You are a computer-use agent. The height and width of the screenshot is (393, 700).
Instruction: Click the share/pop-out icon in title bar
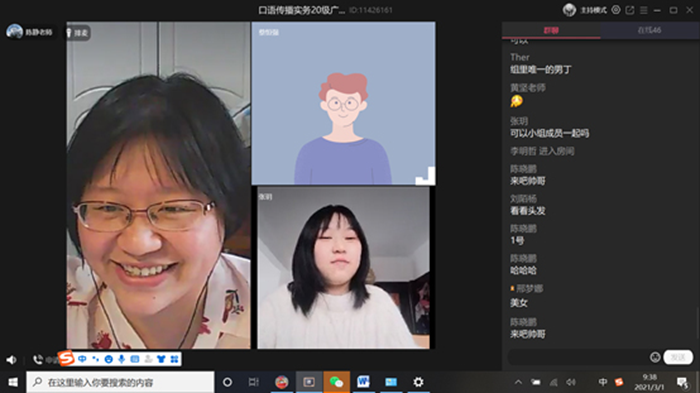pyautogui.click(x=630, y=10)
